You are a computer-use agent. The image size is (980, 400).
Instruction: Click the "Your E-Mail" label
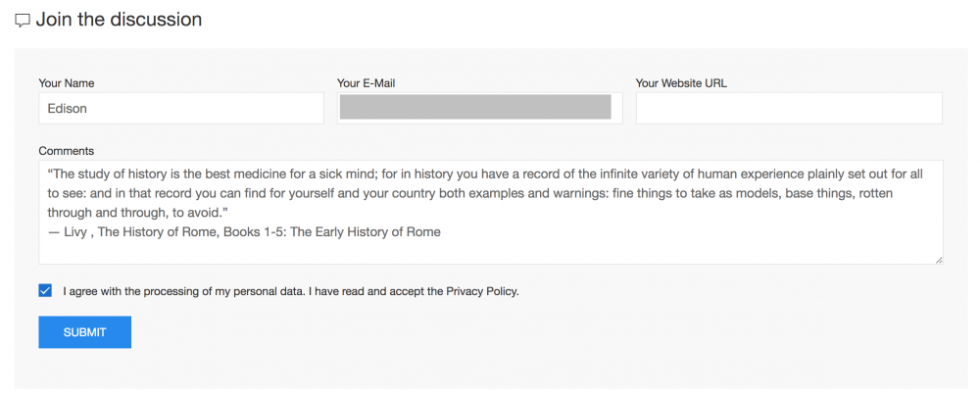[366, 83]
